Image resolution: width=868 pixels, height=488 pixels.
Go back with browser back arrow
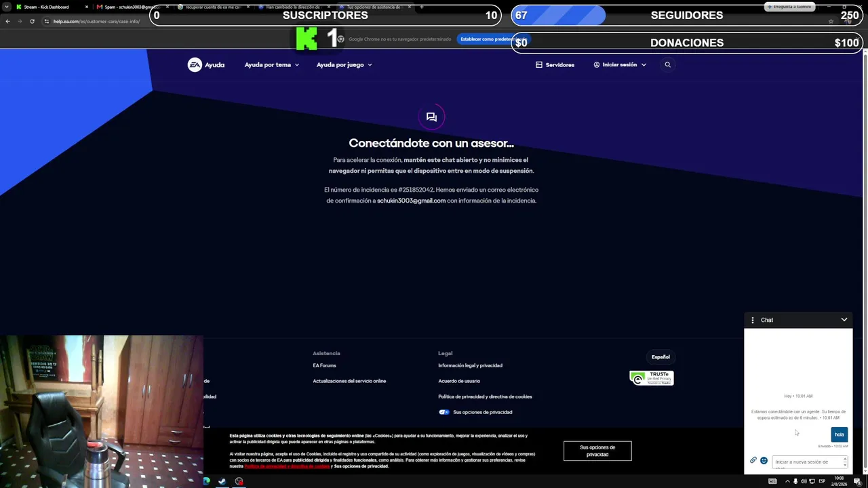pyautogui.click(x=7, y=21)
